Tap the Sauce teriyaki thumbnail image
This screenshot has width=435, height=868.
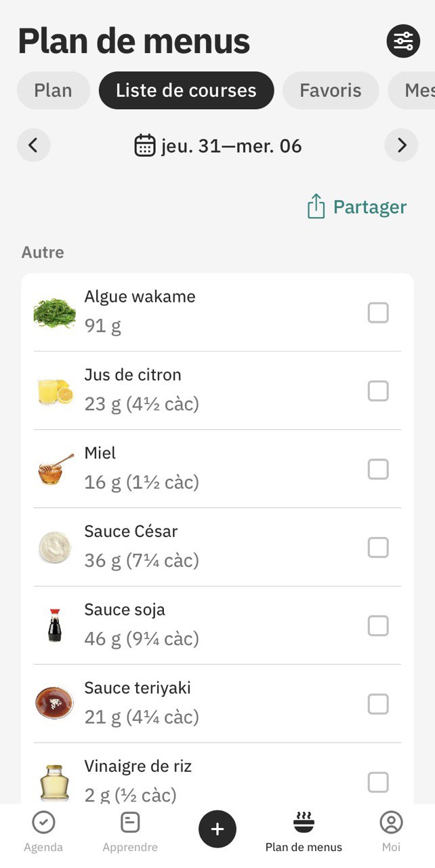54,703
